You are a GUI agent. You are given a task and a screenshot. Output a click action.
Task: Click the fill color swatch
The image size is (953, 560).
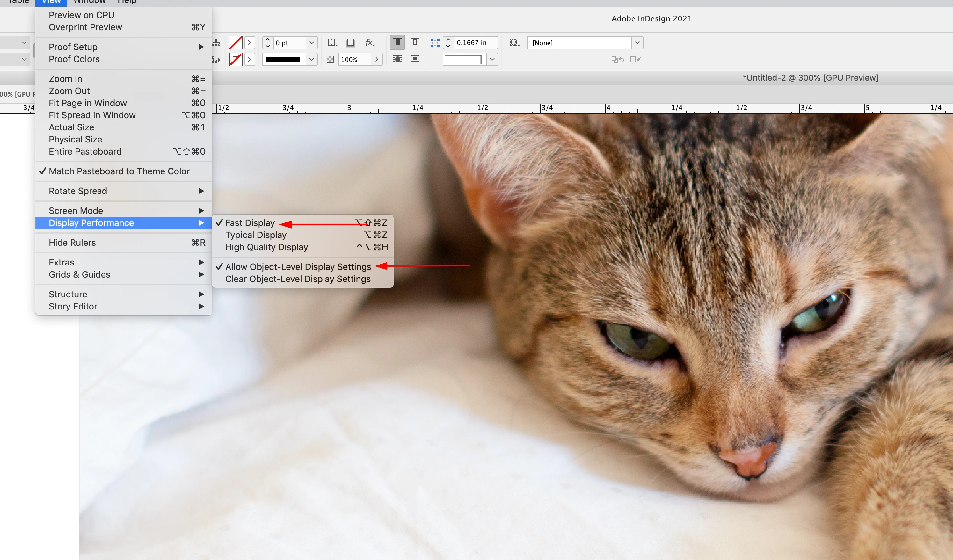tap(236, 43)
